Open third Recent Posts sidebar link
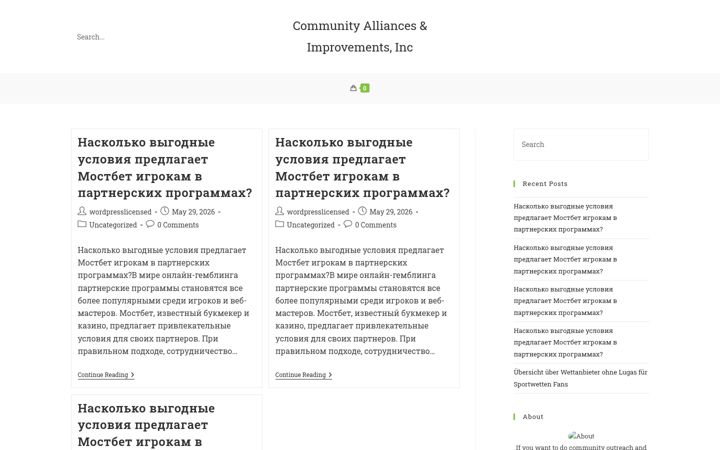 click(565, 301)
